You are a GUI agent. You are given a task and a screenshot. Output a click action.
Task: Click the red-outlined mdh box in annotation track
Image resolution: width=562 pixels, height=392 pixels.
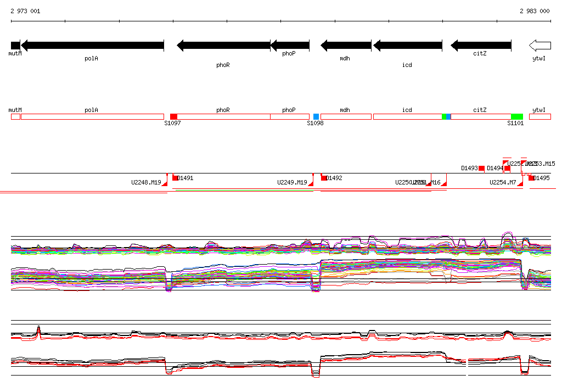pos(346,116)
